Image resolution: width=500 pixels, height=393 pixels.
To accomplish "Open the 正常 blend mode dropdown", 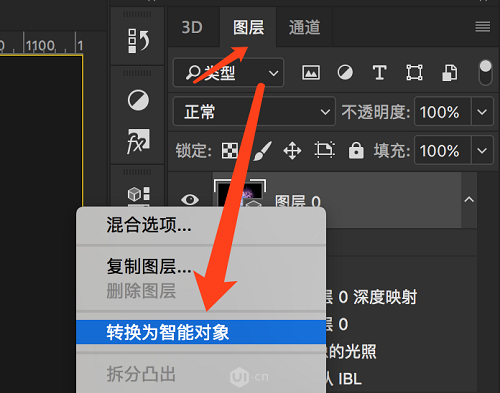I will (254, 112).
